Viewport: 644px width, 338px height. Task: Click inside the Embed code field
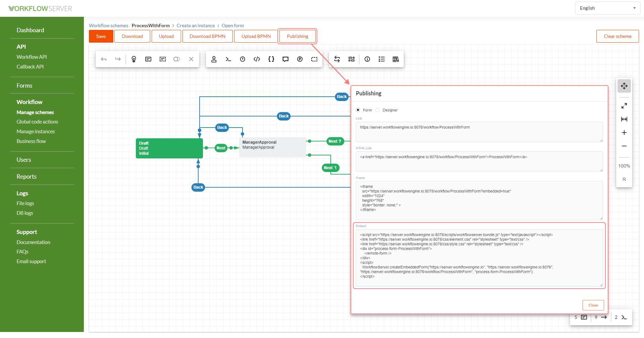coord(479,258)
